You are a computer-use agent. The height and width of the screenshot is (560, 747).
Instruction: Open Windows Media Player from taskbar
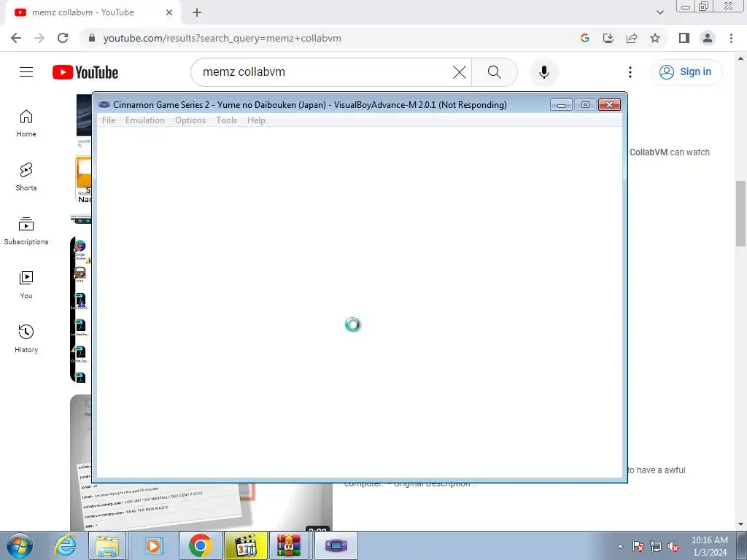pyautogui.click(x=153, y=545)
